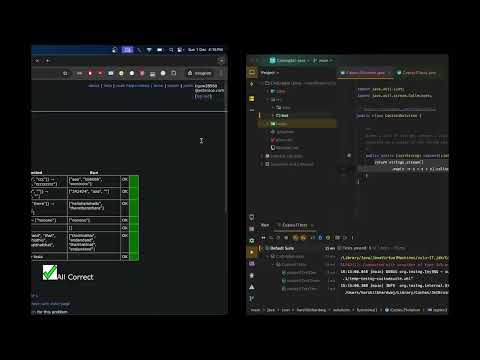
Task: Click the gutter icon beside the method declaration
Action: 349,155
